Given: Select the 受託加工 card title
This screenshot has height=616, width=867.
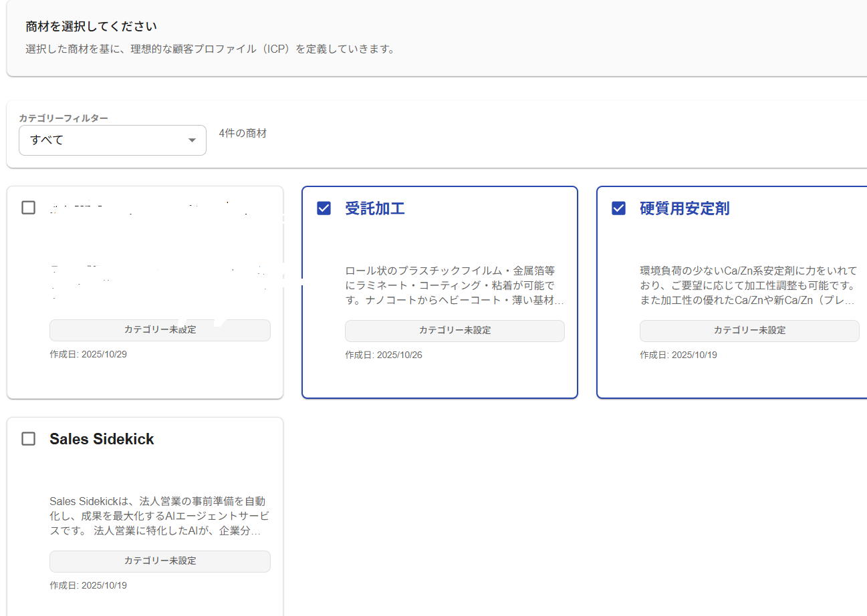Looking at the screenshot, I should click(375, 208).
